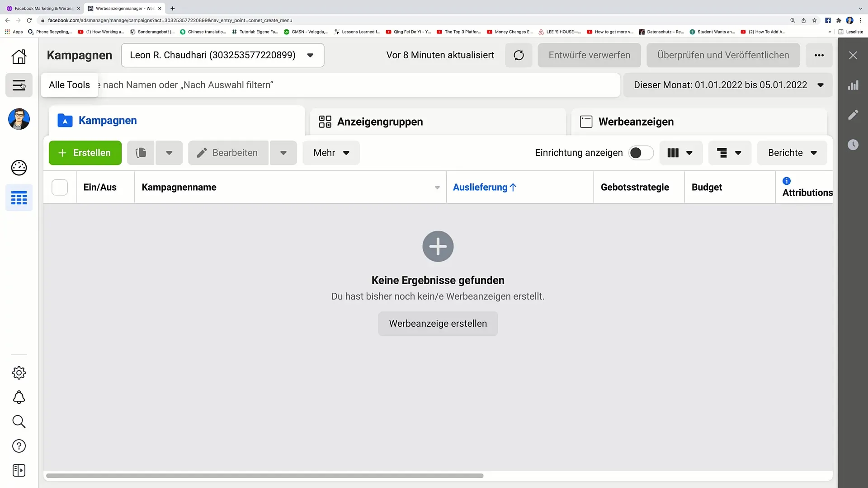Click the Ein/Aus column header
868x488 pixels.
click(105, 187)
